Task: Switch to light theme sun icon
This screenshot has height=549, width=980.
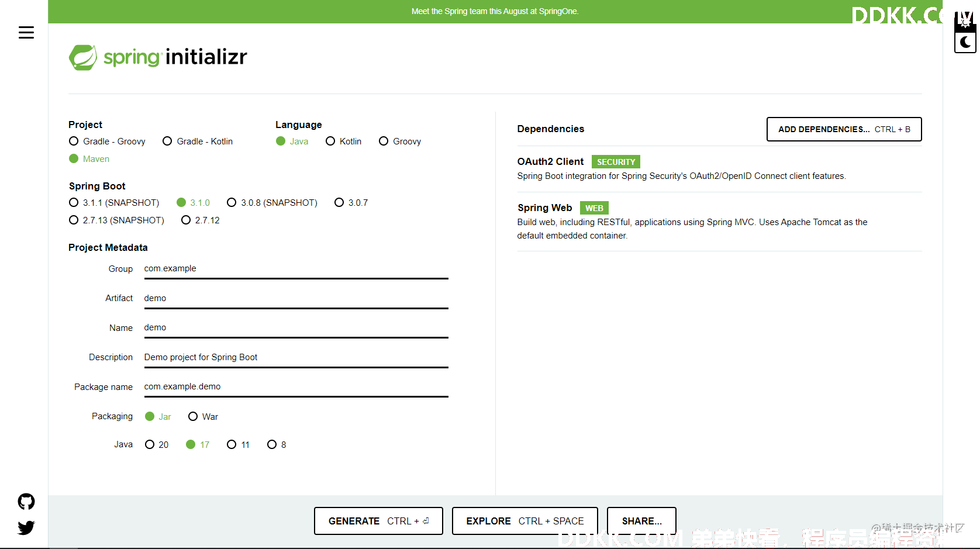Action: pyautogui.click(x=965, y=22)
